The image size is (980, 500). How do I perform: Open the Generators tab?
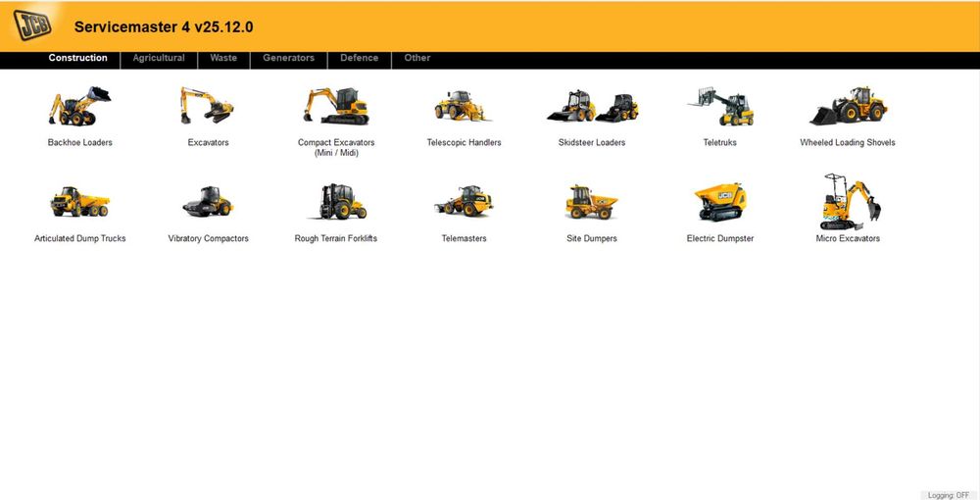pos(288,58)
